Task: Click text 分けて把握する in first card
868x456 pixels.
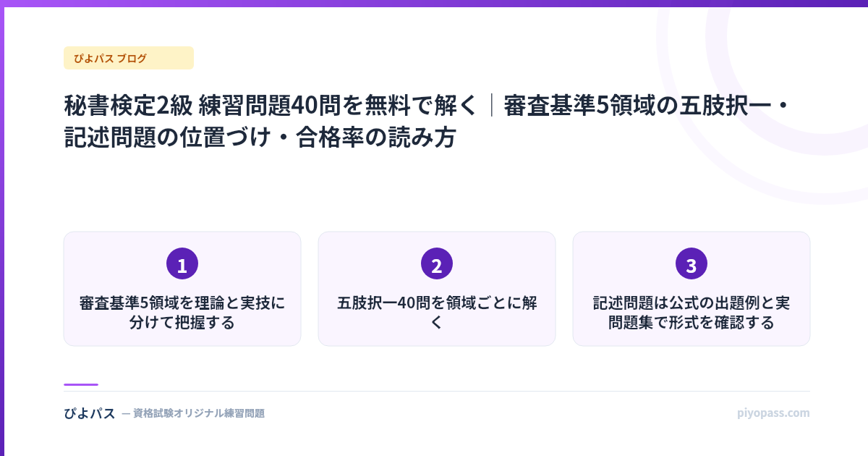Action: [x=182, y=322]
